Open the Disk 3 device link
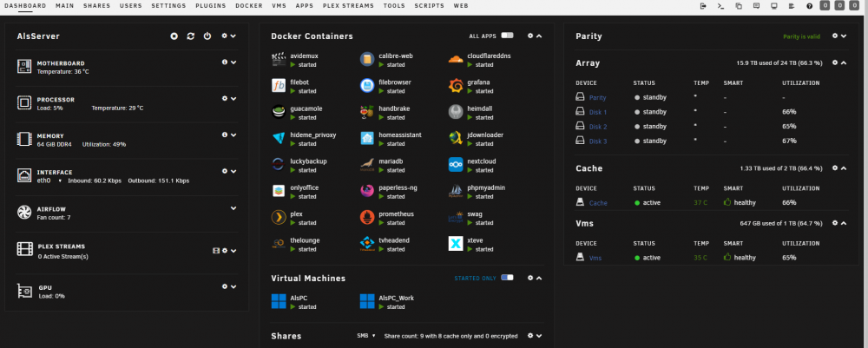This screenshot has width=868, height=348. [598, 141]
